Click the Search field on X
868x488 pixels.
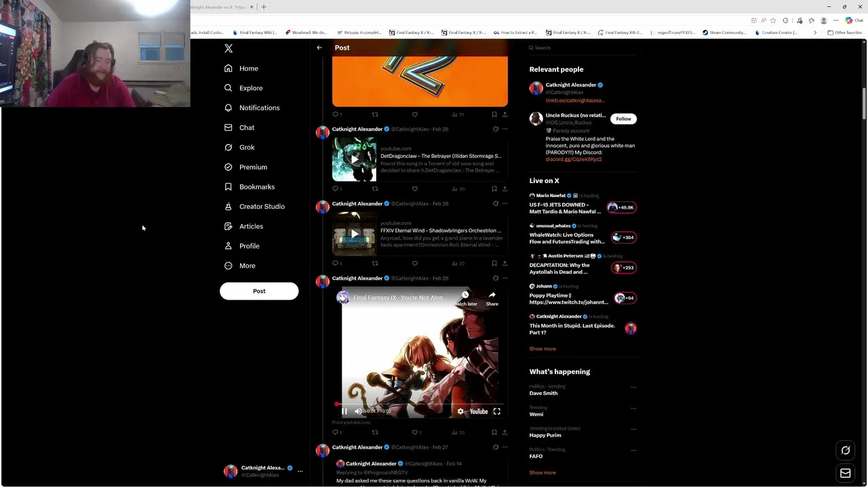tap(583, 47)
